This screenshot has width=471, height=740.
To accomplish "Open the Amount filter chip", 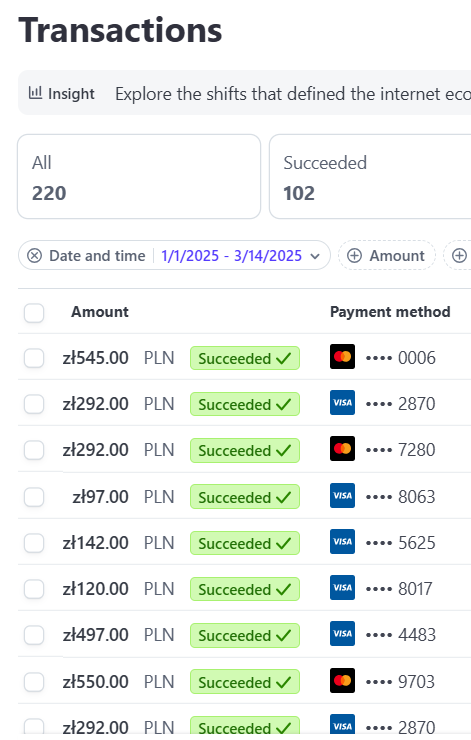I will point(387,256).
